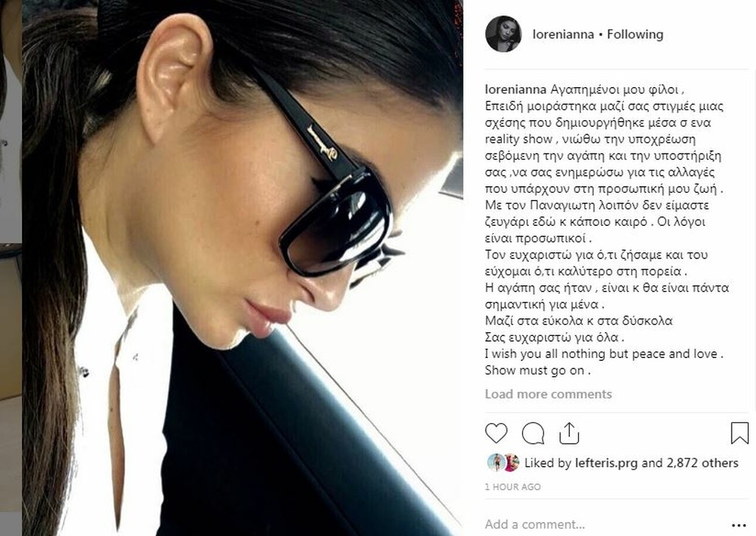
Task: Click the main photo of woman in sunglasses
Action: [242, 268]
